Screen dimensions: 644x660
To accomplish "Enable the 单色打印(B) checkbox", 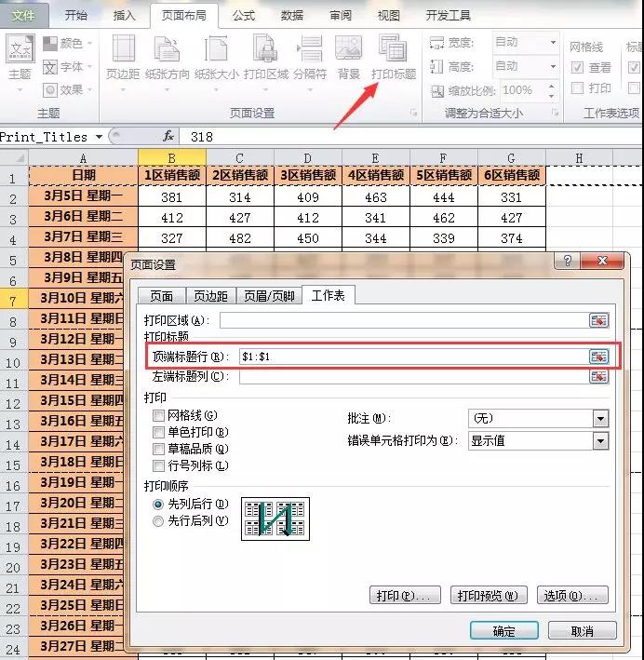I will (158, 432).
